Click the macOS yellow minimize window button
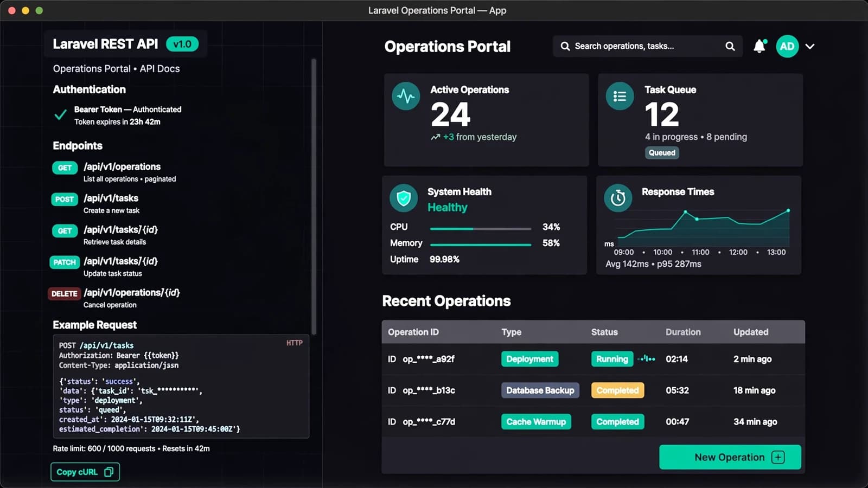 pos(25,10)
